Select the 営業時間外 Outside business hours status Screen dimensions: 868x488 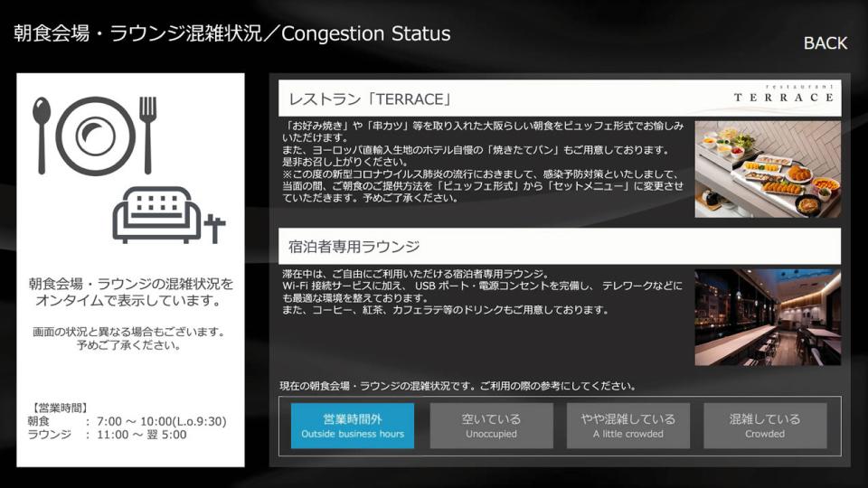click(353, 426)
